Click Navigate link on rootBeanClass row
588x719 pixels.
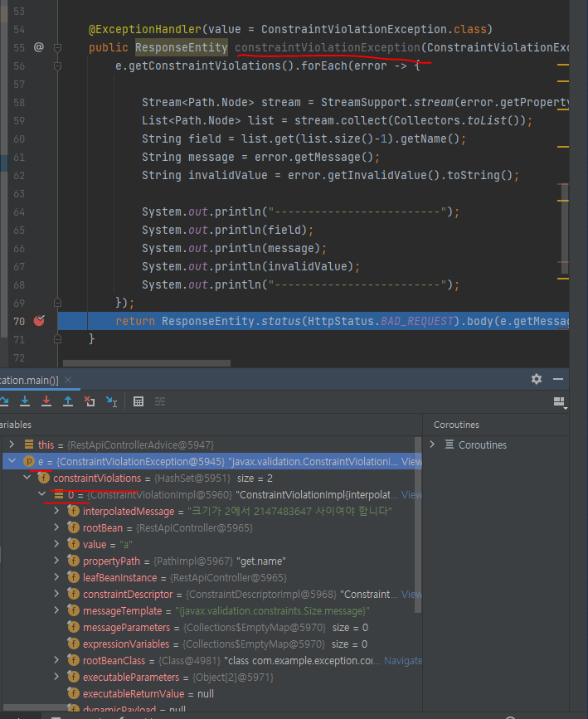(x=403, y=660)
